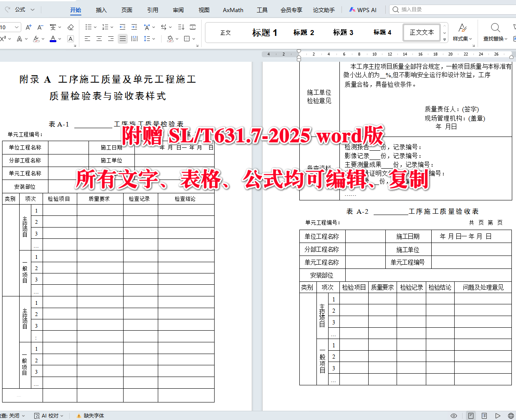This screenshot has width=516, height=420.
Task: Add character border icon
Action: point(71,39)
